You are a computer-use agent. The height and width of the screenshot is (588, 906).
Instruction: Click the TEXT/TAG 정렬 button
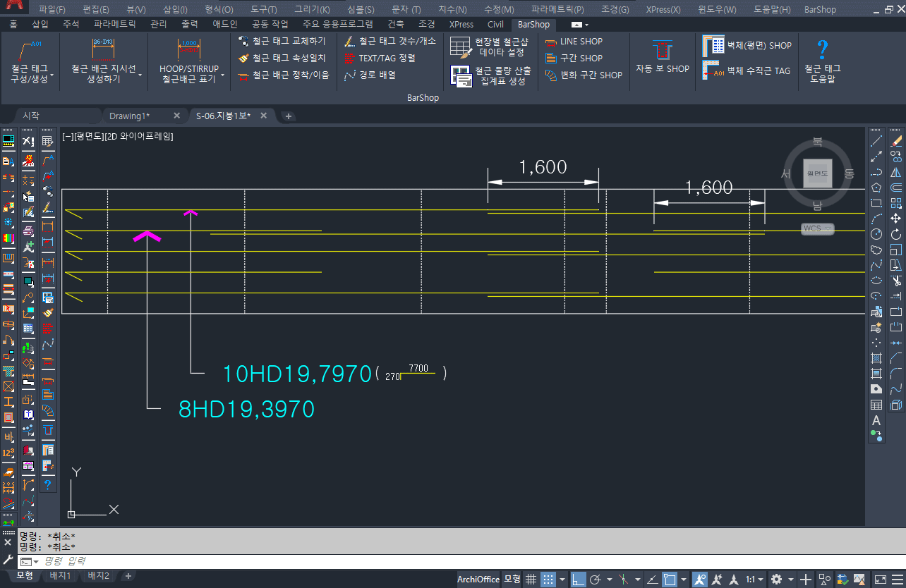pos(380,59)
